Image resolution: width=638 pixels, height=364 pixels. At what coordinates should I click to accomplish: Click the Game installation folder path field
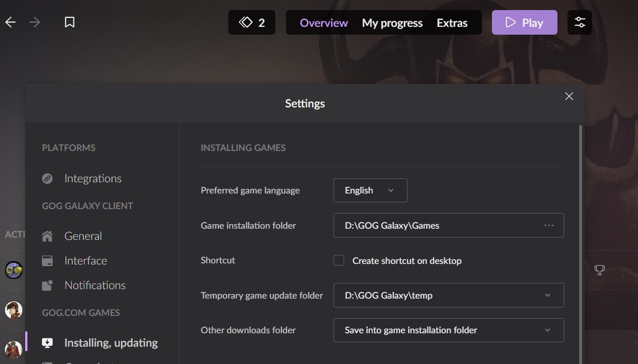[x=449, y=225]
